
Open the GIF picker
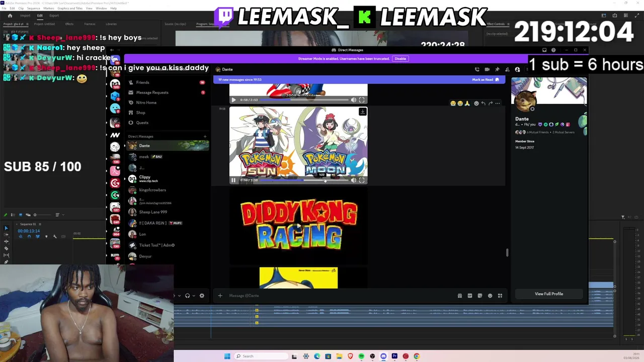(x=470, y=296)
